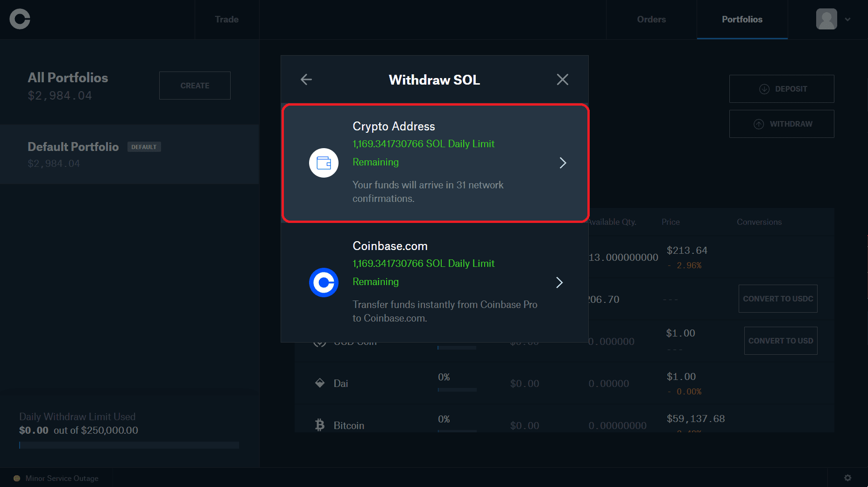
Task: Click the Minor Service Outage status
Action: tap(62, 478)
